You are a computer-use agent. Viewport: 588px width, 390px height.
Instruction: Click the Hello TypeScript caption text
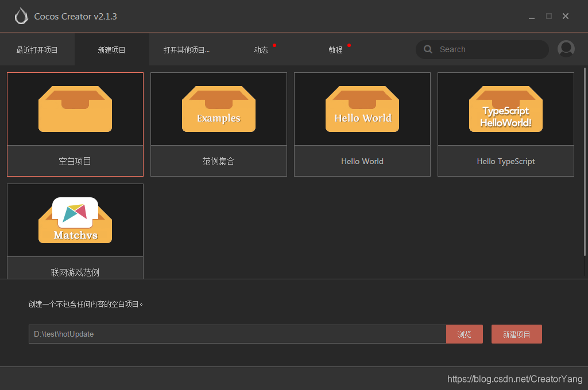click(506, 162)
